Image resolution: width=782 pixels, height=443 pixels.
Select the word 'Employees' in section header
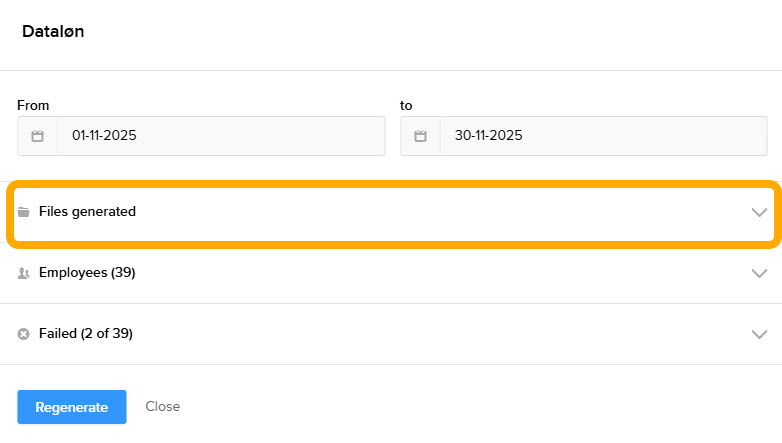[x=72, y=273]
